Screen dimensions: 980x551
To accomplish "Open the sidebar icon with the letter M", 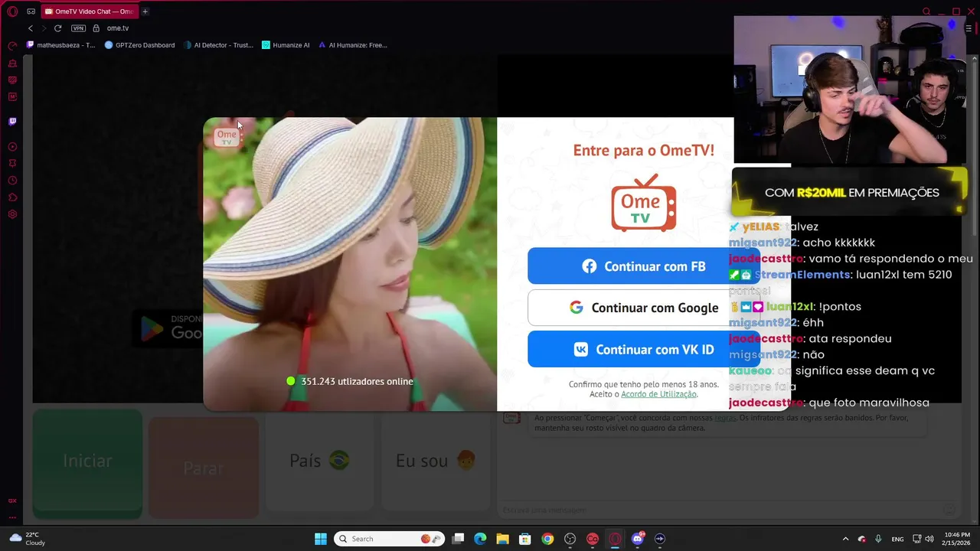I will coord(12,97).
